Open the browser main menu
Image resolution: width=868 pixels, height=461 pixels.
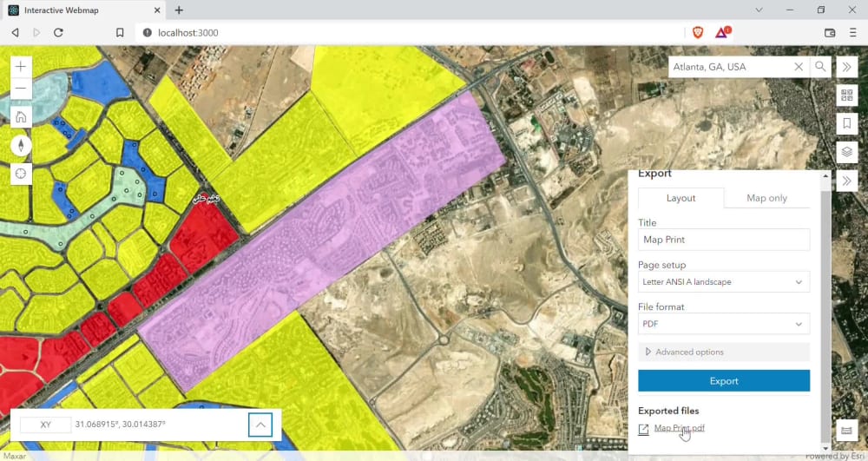(x=852, y=33)
